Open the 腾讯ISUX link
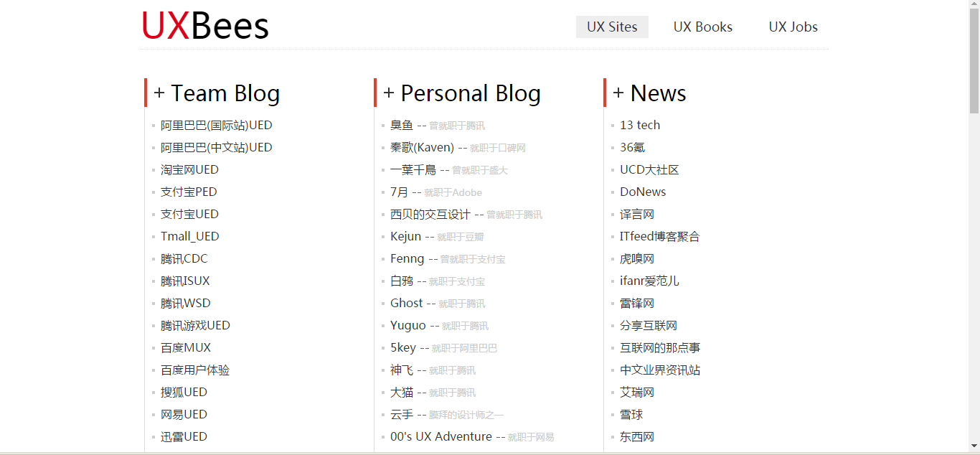The image size is (980, 455). tap(185, 281)
